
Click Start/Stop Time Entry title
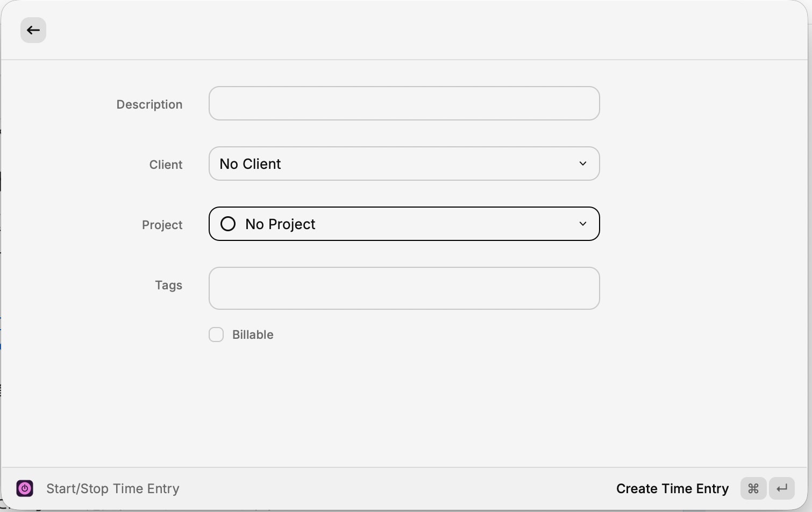coord(113,488)
